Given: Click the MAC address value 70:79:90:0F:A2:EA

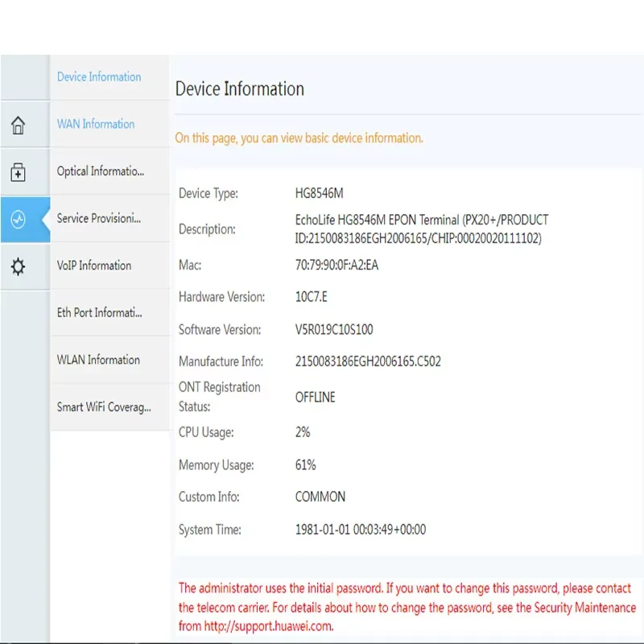Looking at the screenshot, I should coord(336,265).
